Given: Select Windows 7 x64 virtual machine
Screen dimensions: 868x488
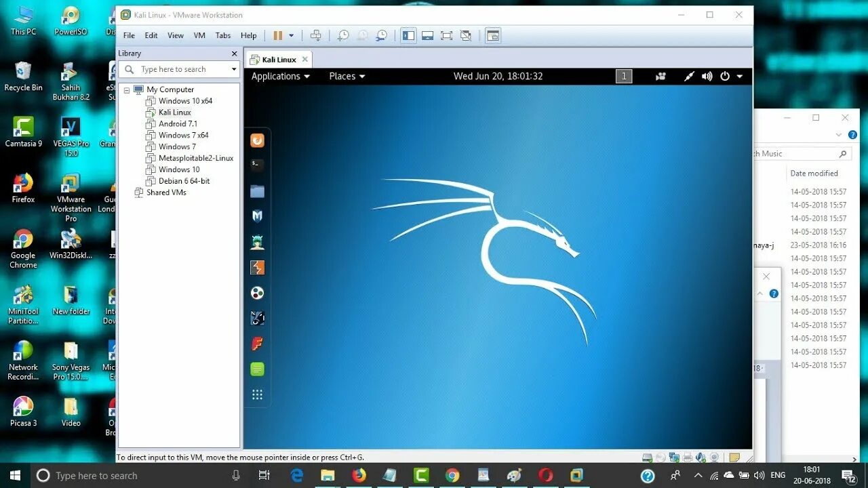Looking at the screenshot, I should pyautogui.click(x=183, y=136).
